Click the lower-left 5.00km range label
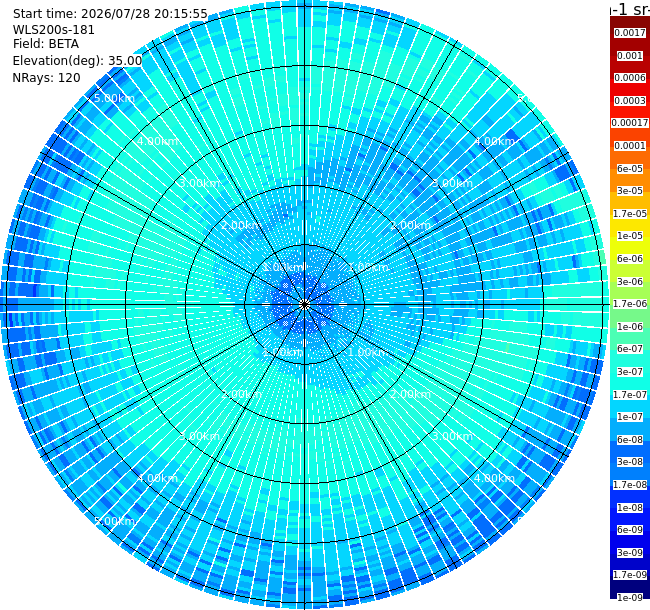650x610 pixels. 114,521
